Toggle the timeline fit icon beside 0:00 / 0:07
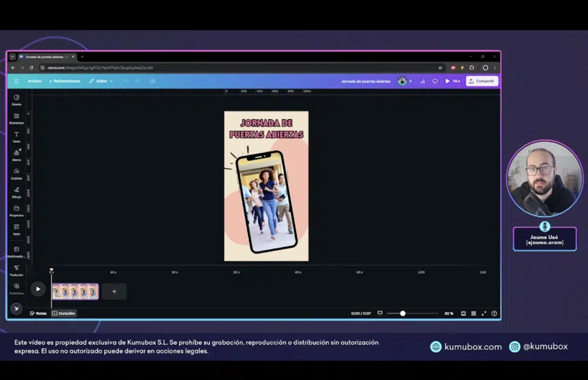 [380, 313]
